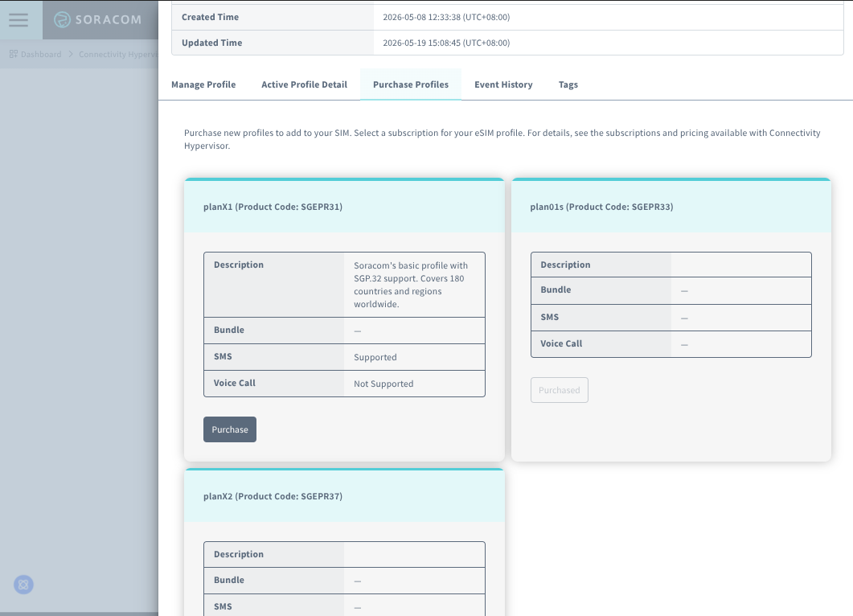Click the Created Time label
Screen dimensions: 853x616
[210, 17]
